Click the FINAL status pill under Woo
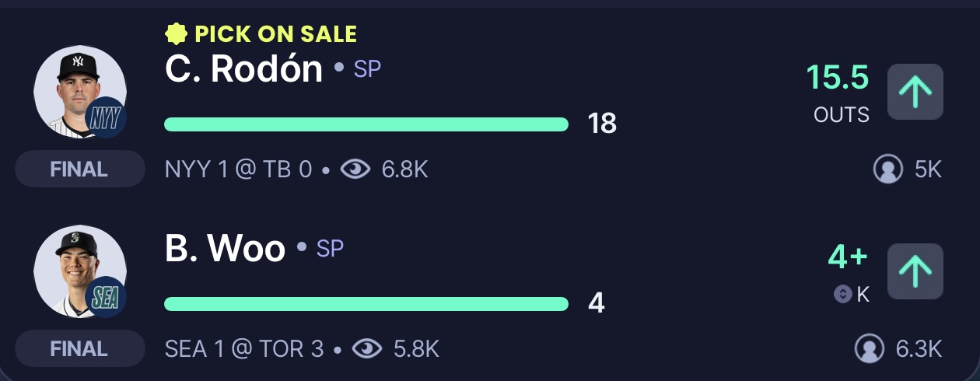The image size is (980, 381). [x=79, y=348]
